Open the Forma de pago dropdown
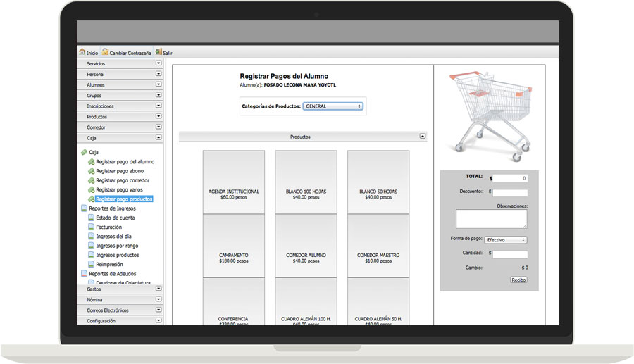This screenshot has height=364, width=634. click(x=505, y=239)
